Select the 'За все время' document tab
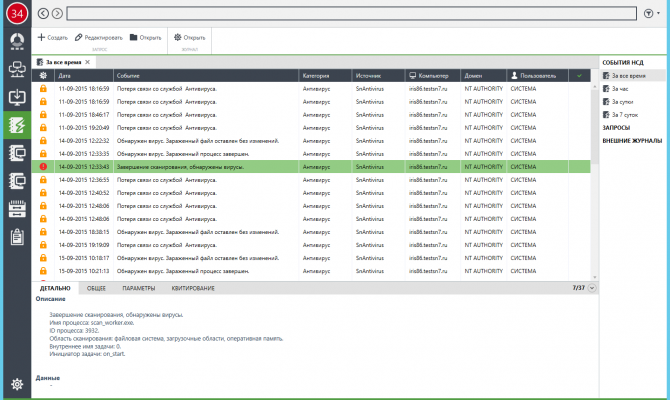The width and height of the screenshot is (670, 400). click(x=63, y=62)
